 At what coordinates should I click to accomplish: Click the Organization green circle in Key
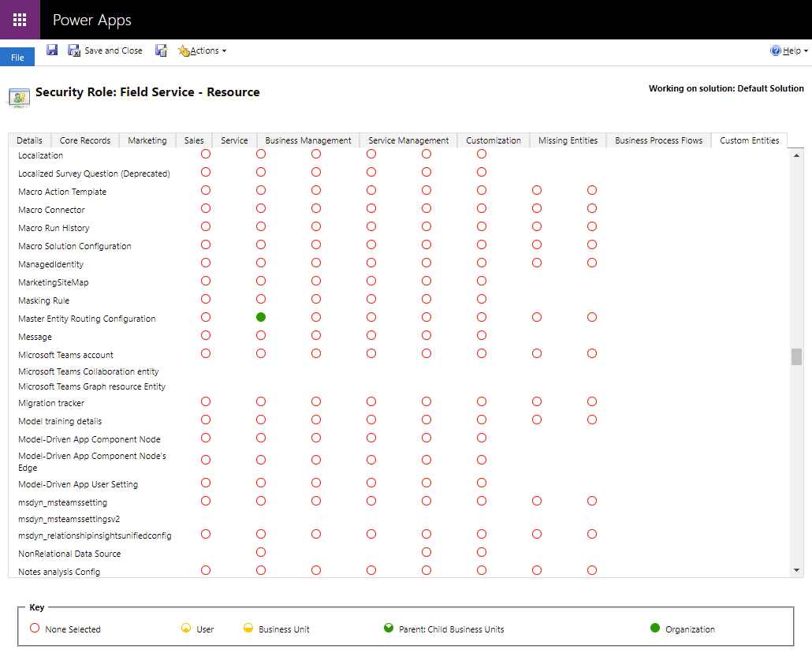click(x=655, y=628)
